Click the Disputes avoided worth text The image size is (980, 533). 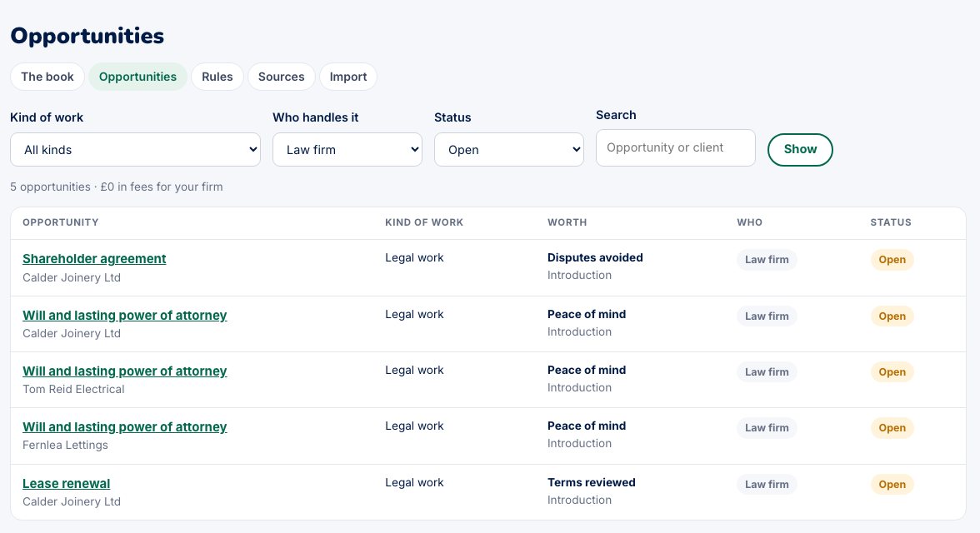[595, 257]
